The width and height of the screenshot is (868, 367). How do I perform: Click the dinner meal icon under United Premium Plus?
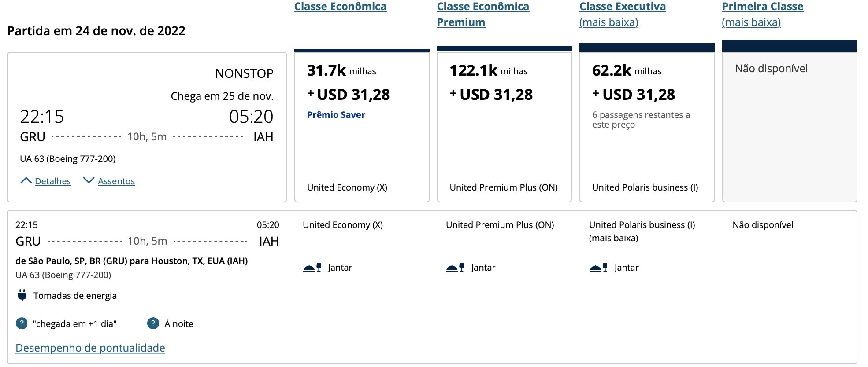455,268
